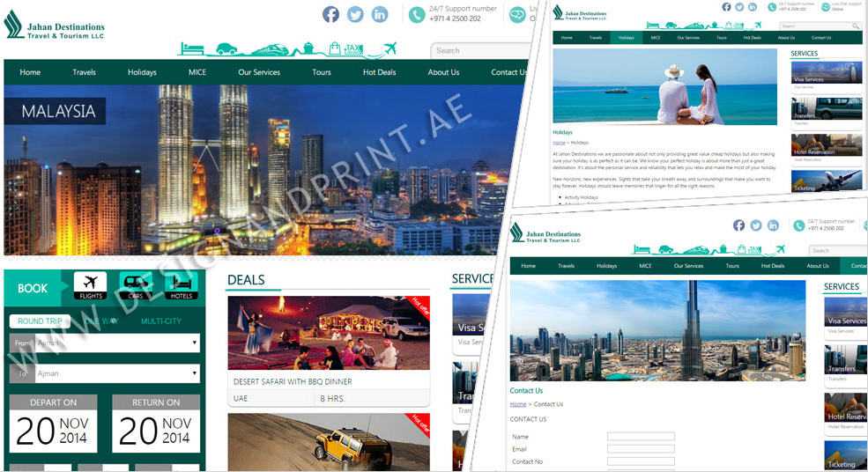Click the phone icon beside +971 4 2500 202 on homepage
The image size is (868, 472).
coord(417,14)
